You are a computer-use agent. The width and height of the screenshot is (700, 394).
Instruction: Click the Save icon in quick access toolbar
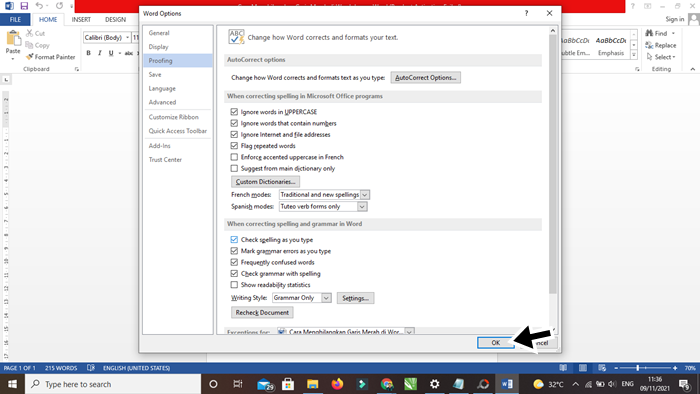(24, 6)
